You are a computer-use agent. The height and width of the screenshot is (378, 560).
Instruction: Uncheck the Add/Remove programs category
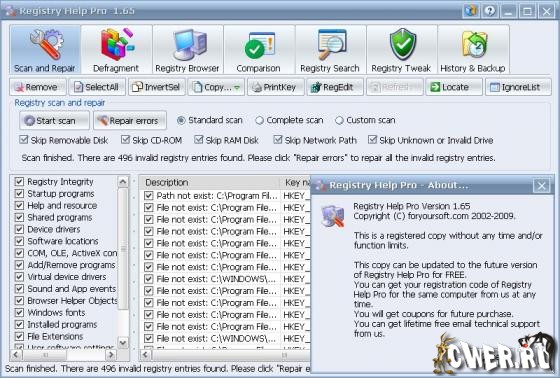click(x=19, y=265)
